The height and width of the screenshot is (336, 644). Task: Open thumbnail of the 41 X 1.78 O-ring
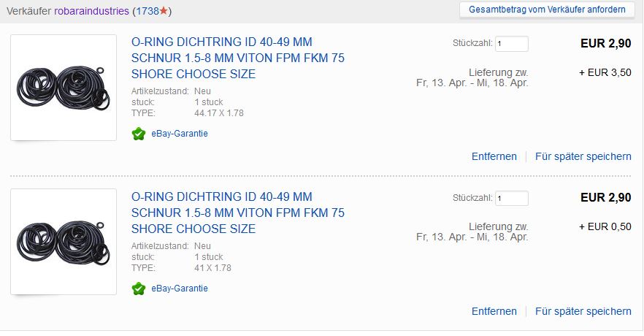tap(64, 242)
